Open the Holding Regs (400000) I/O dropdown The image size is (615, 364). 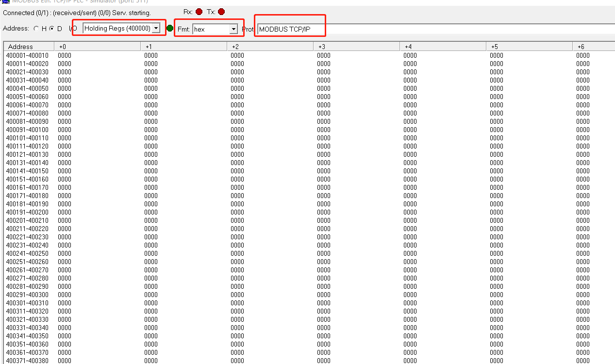click(x=156, y=28)
